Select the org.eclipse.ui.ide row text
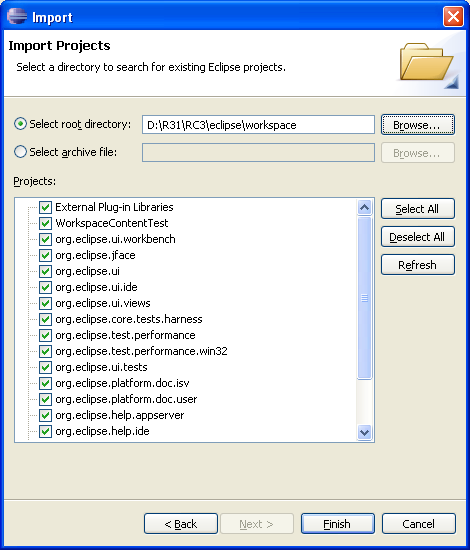The image size is (470, 550). [96, 287]
